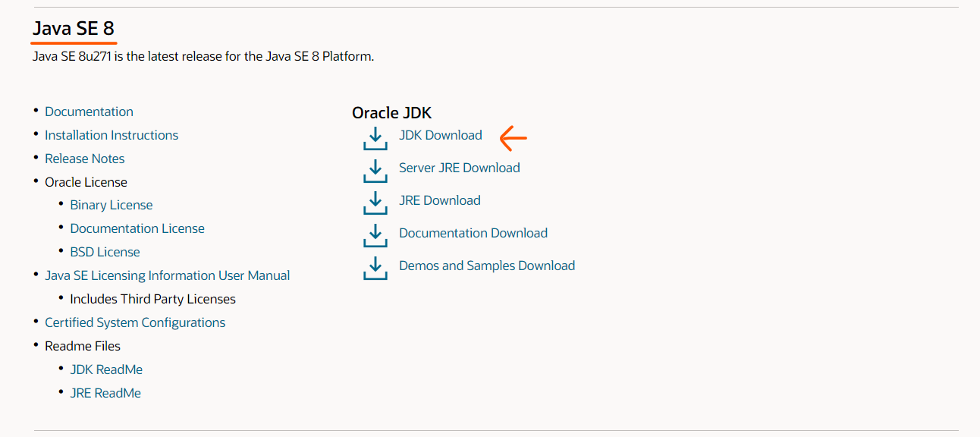Open the Installation Instructions link
980x437 pixels.
[x=112, y=135]
